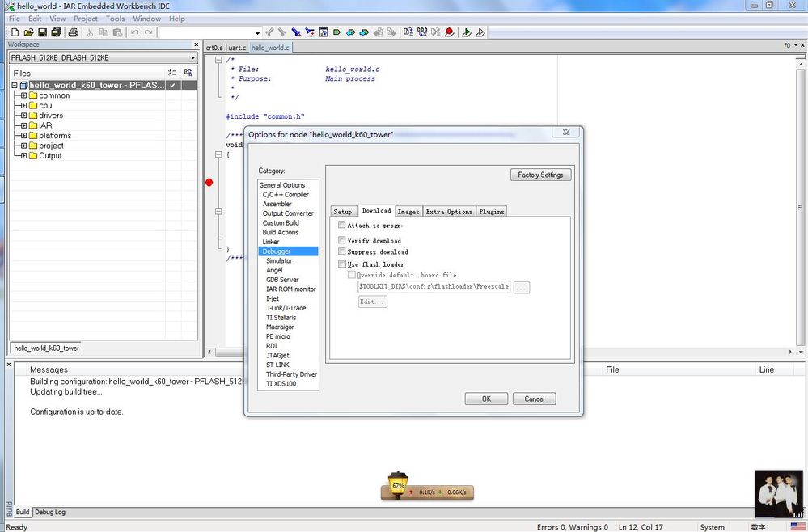808x532 pixels.
Task: Undo the last edit via toolbar
Action: pos(134,32)
